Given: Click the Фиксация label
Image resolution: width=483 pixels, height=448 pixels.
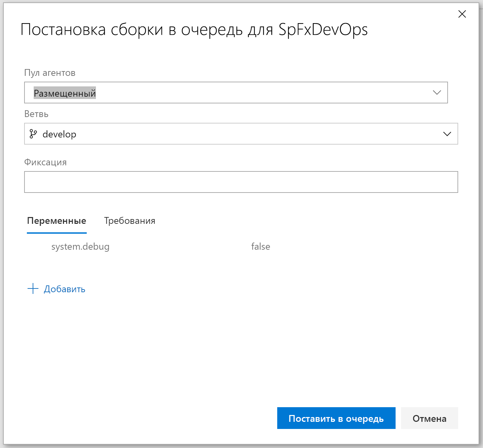Looking at the screenshot, I should tap(45, 162).
